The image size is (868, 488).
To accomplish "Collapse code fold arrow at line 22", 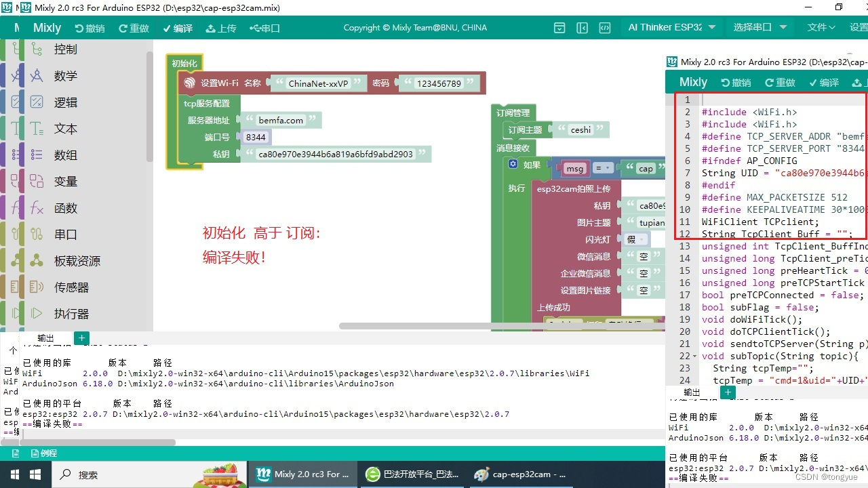I will click(x=695, y=357).
